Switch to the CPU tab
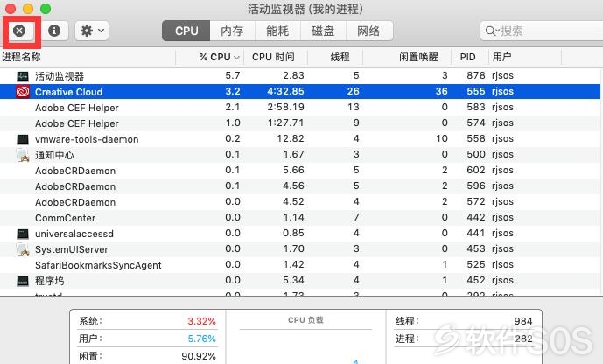This screenshot has height=364, width=603. [x=186, y=31]
